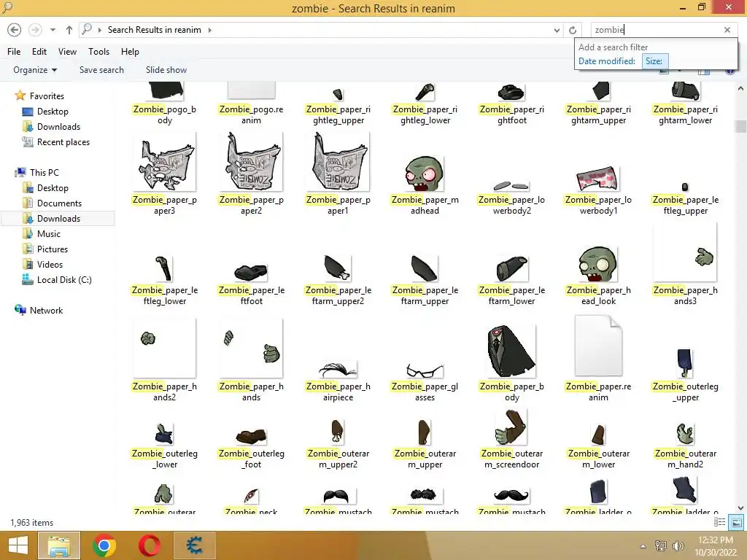Open the Edit menu

click(39, 52)
